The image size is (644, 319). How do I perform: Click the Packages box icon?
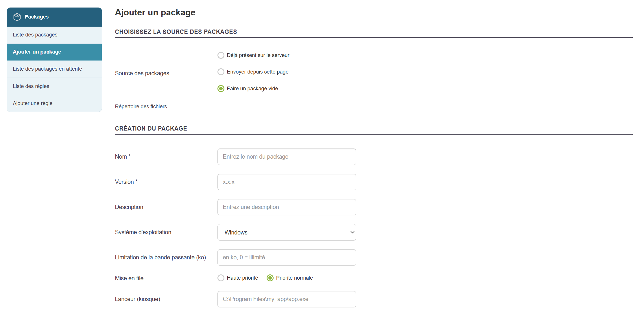click(x=17, y=17)
